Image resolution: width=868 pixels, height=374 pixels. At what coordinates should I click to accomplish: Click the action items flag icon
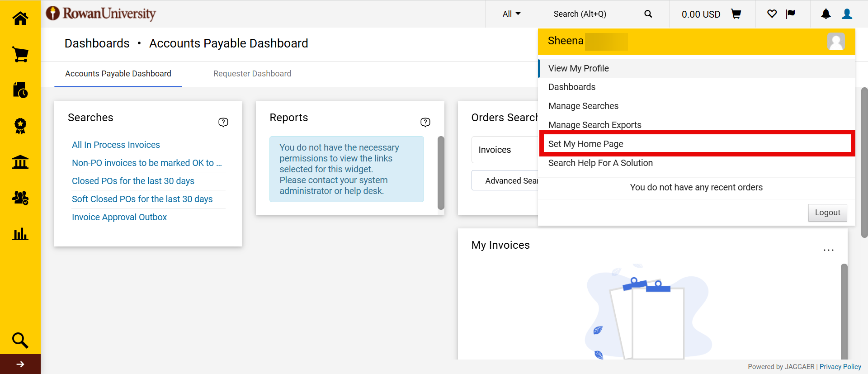(x=790, y=14)
